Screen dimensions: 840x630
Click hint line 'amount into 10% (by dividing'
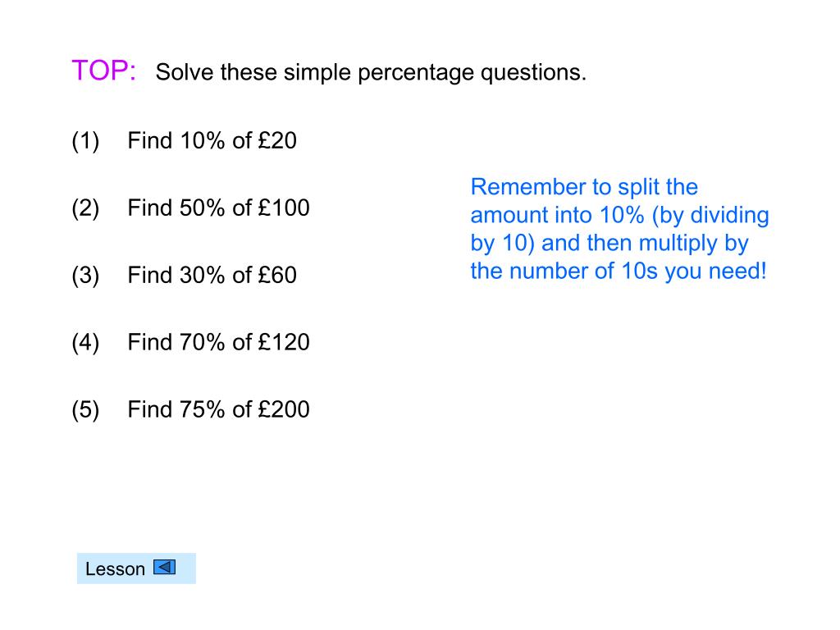[x=620, y=216]
